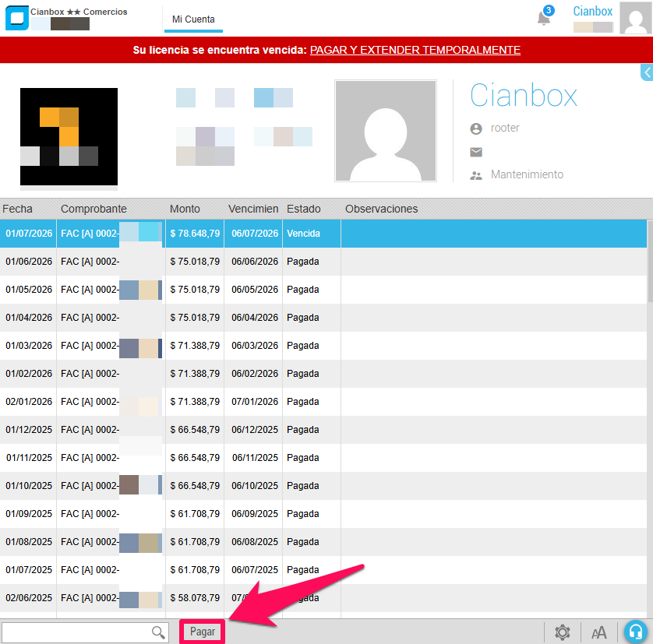Select the invoice dated 02/06/2025
Screen dimensions: 653x644
323,598
